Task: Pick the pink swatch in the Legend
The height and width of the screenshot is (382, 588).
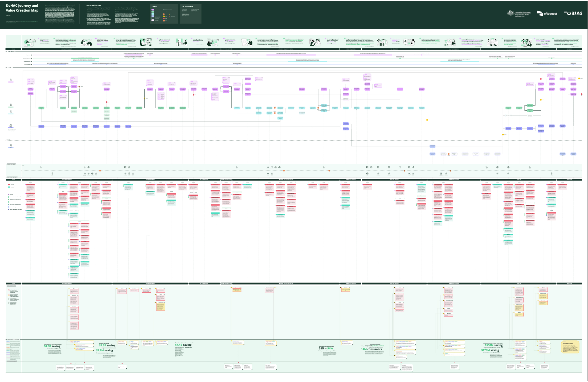Action: (153, 10)
